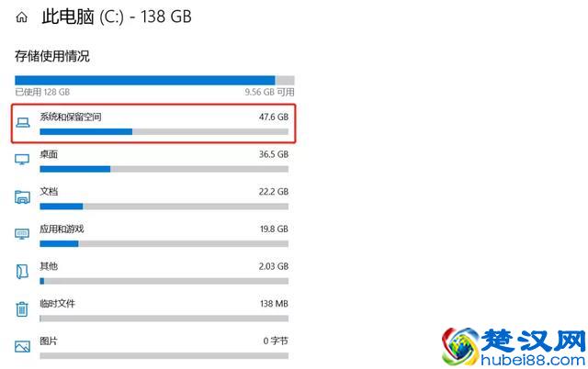The width and height of the screenshot is (588, 369).
Task: Click the 文档 folder icon
Action: (x=23, y=197)
